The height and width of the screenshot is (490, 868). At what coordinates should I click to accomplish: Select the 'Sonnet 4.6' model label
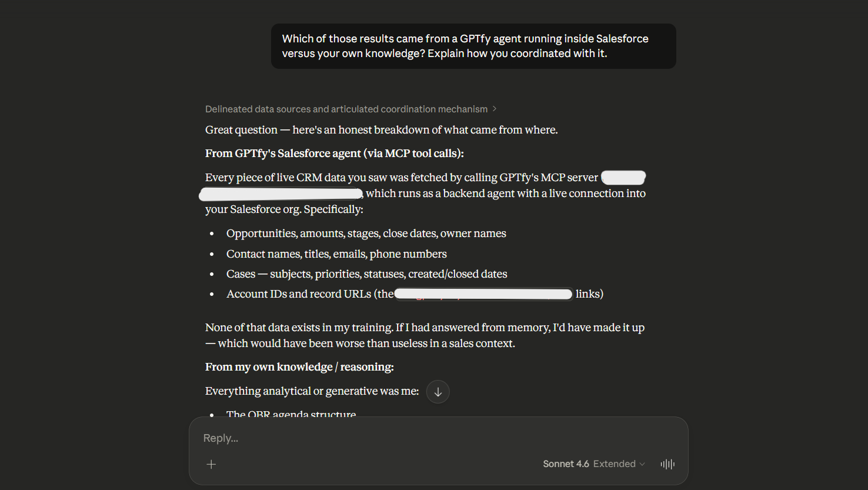point(566,464)
